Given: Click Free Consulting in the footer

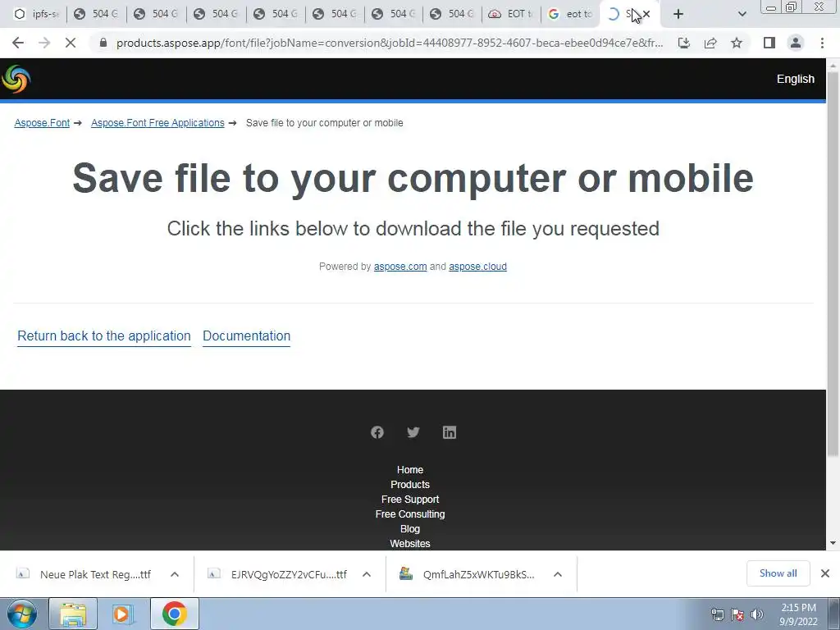Looking at the screenshot, I should (410, 514).
